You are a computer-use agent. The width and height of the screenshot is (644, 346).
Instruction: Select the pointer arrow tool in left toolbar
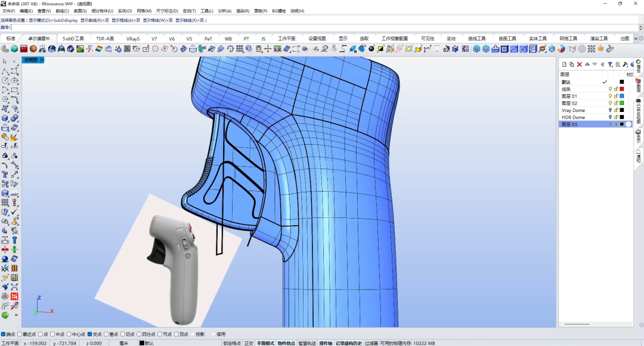pos(5,61)
